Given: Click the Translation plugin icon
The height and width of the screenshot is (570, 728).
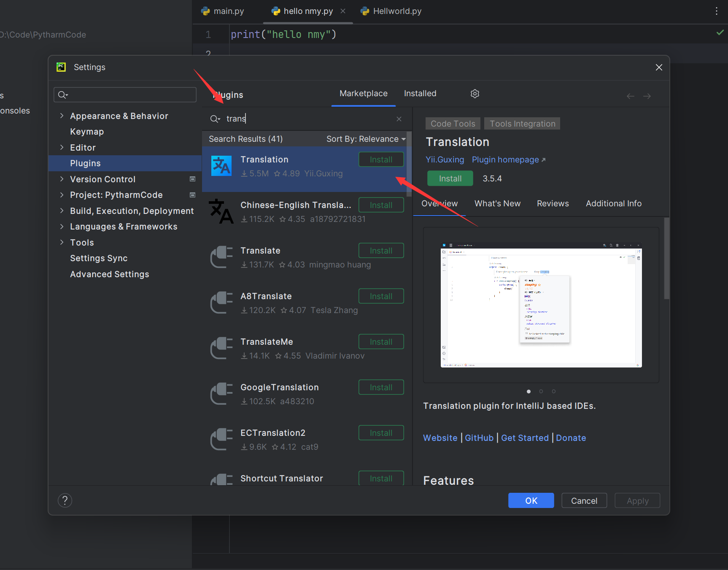Looking at the screenshot, I should click(221, 166).
